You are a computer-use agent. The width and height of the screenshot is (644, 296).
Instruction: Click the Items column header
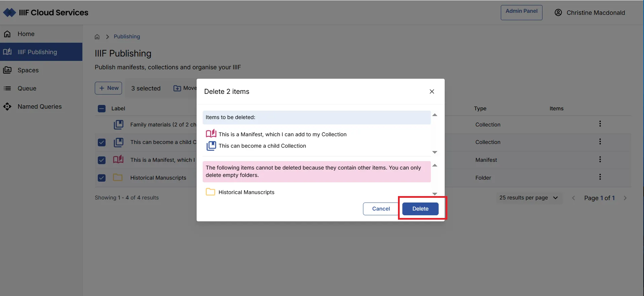pos(556,108)
